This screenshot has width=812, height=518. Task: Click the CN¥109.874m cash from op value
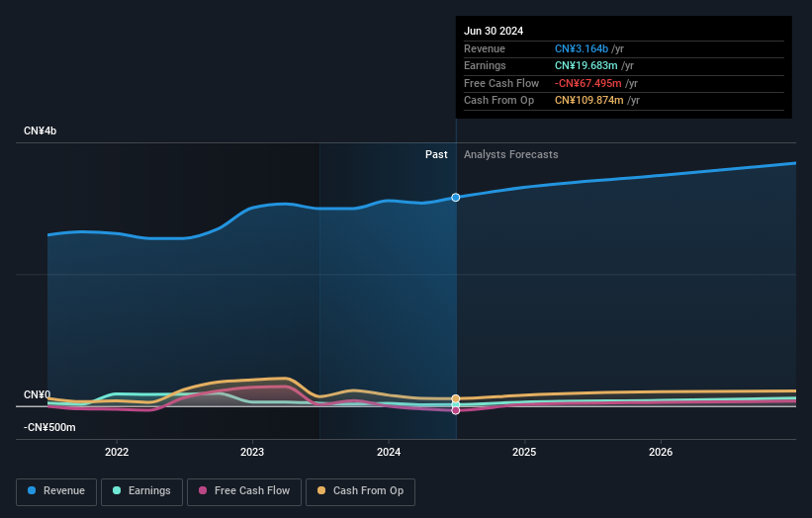pos(589,101)
